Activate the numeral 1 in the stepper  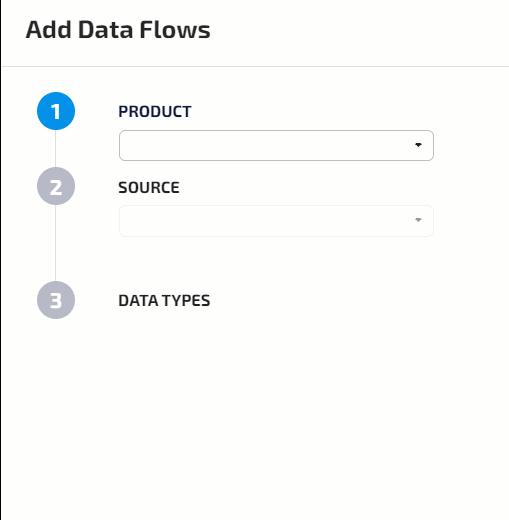(56, 111)
